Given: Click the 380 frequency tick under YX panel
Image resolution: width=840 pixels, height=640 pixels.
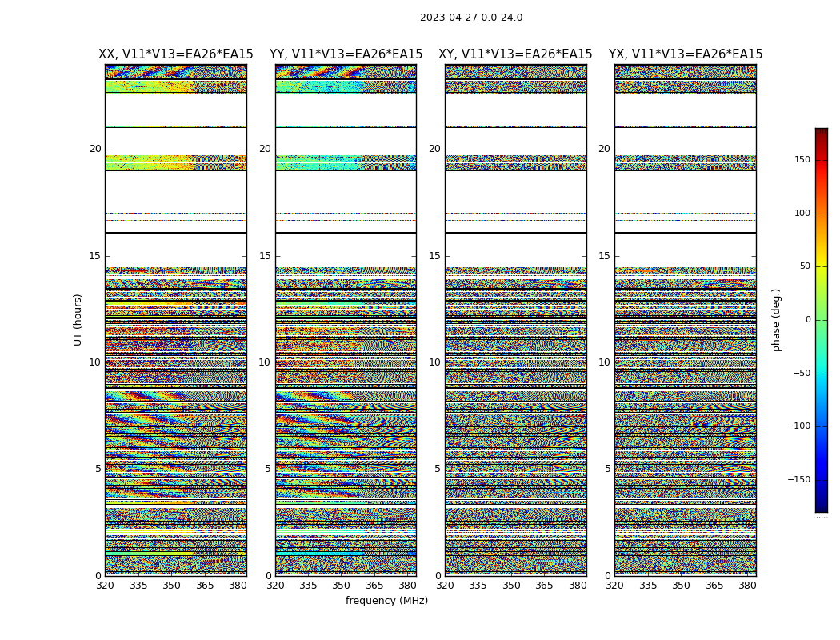Looking at the screenshot, I should click(x=747, y=586).
